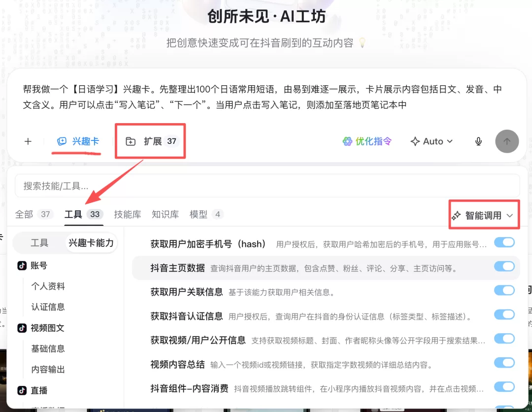The height and width of the screenshot is (412, 532).
Task: Click the Douyin icon next to 直播
Action: [x=22, y=390]
